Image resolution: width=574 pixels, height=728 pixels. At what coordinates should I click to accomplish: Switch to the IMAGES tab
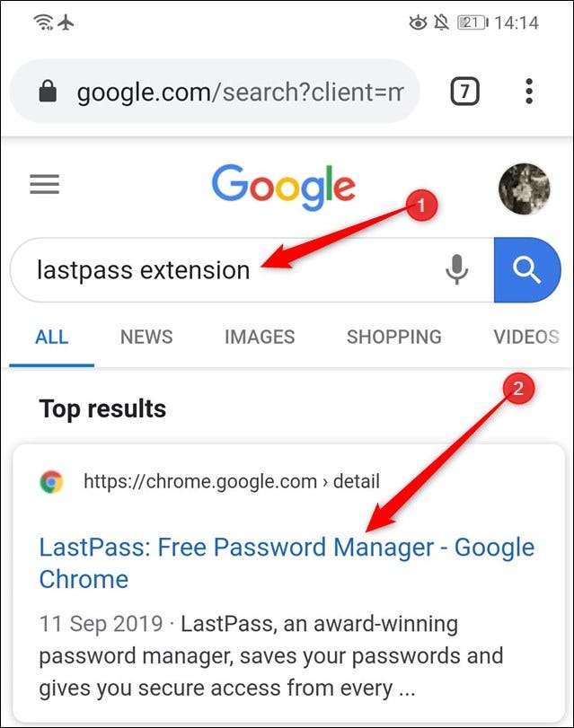[260, 337]
